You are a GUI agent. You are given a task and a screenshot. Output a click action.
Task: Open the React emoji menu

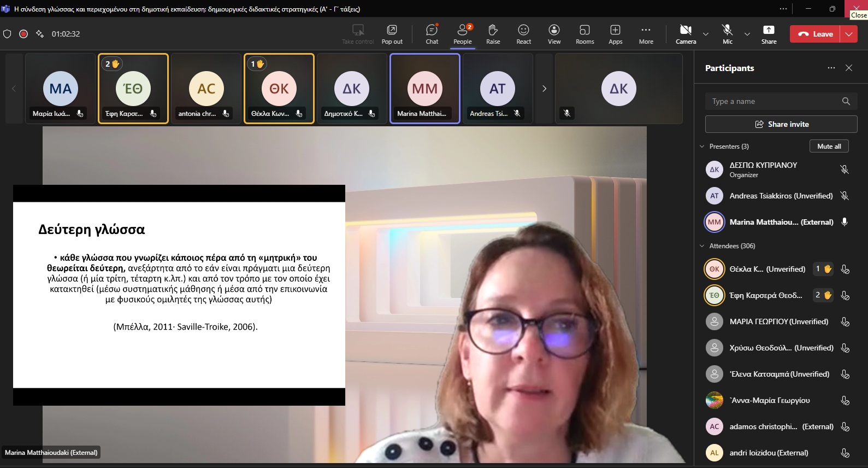[x=523, y=34]
